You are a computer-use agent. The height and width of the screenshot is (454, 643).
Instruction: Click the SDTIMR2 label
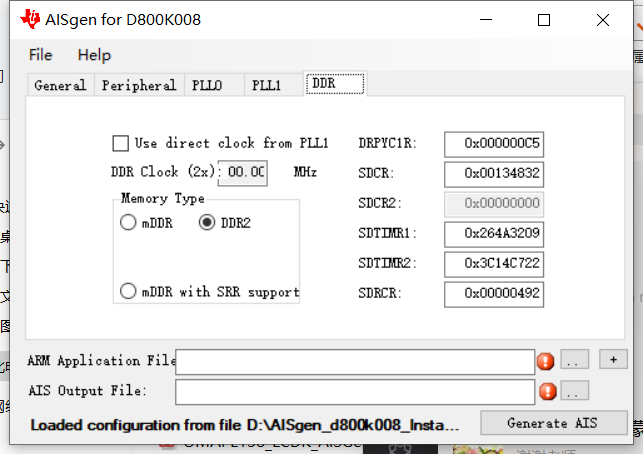coord(387,262)
